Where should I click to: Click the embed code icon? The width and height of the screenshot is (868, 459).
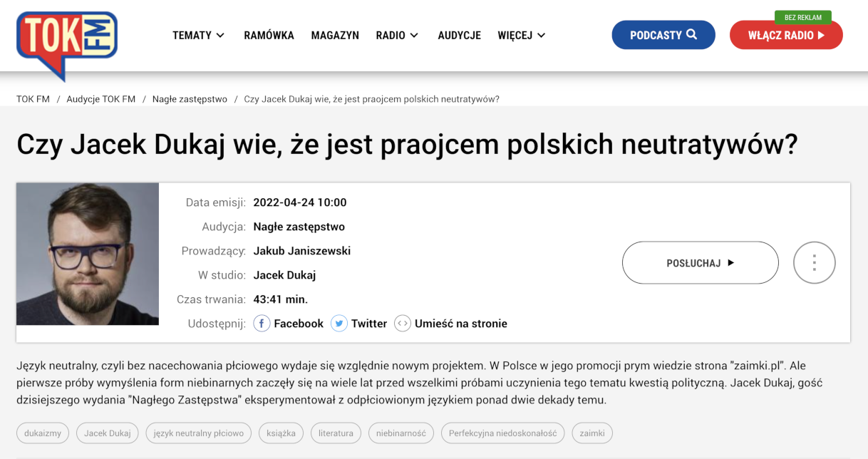point(403,324)
